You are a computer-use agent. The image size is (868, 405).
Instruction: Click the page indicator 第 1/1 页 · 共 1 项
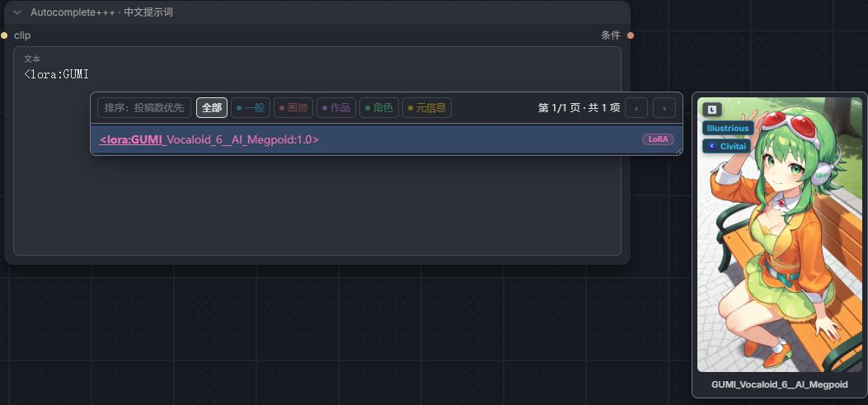point(579,108)
